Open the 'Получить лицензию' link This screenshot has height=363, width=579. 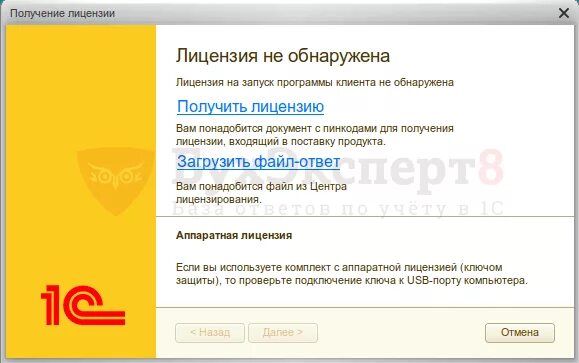(250, 107)
